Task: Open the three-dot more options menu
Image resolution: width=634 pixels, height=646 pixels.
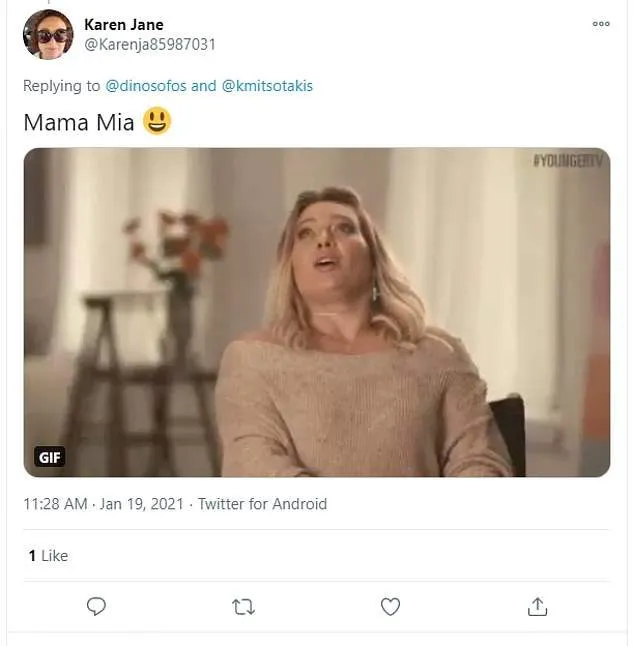Action: click(x=601, y=24)
